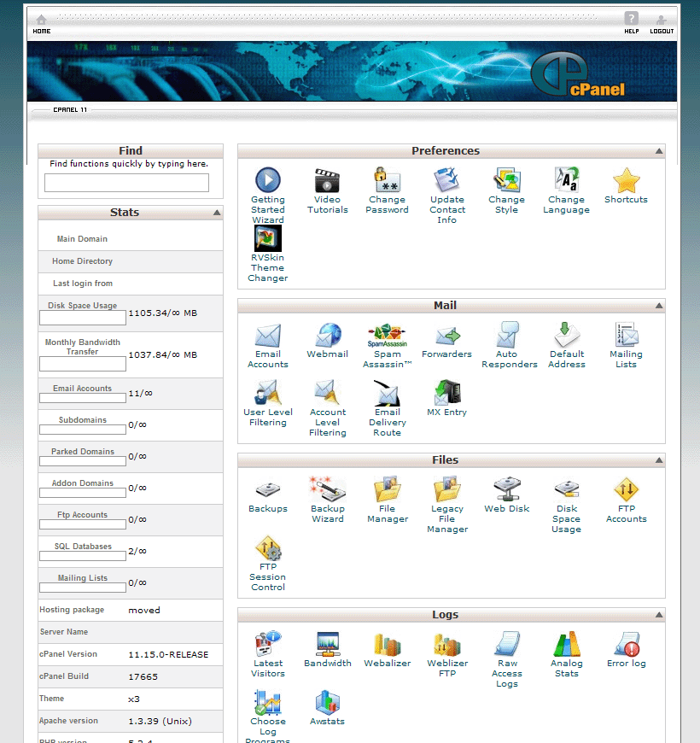The image size is (700, 743).
Task: Click the Main Domain row label
Action: click(x=82, y=239)
